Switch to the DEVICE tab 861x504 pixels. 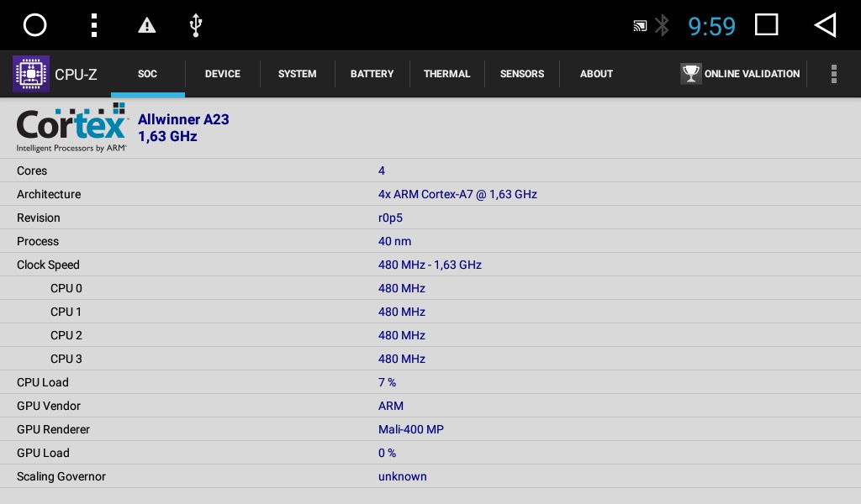(222, 73)
